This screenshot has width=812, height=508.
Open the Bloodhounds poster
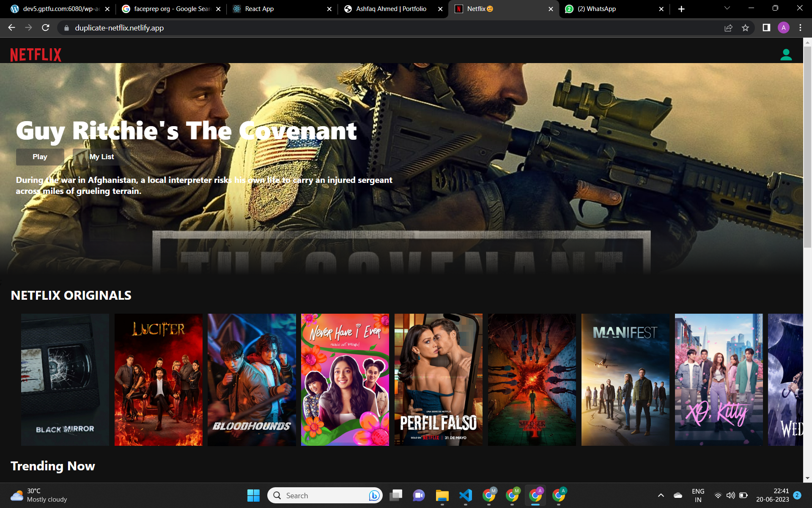252,380
